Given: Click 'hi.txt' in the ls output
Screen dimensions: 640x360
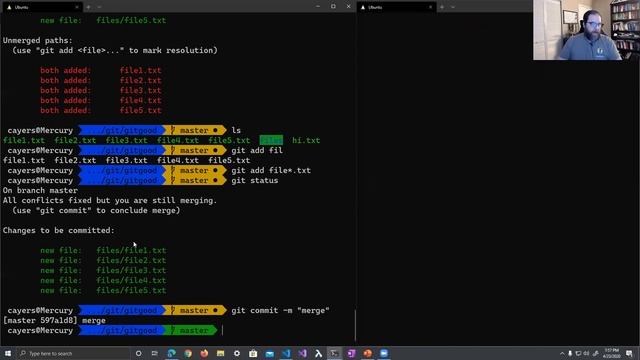Looking at the screenshot, I should coord(306,140).
